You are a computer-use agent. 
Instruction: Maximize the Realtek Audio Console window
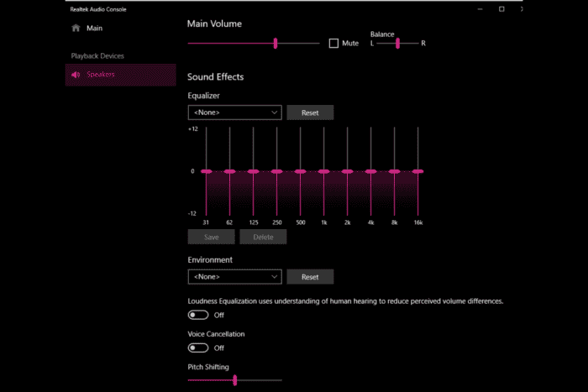501,8
